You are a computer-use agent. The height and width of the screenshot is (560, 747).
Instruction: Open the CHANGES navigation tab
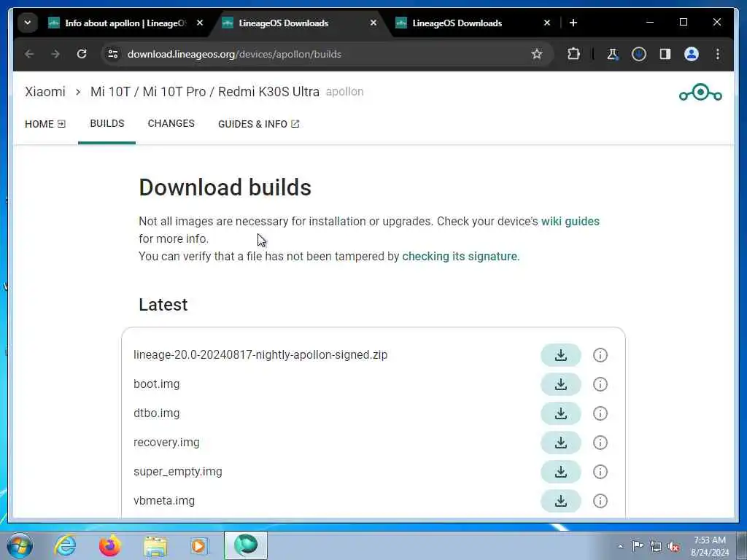click(x=171, y=124)
